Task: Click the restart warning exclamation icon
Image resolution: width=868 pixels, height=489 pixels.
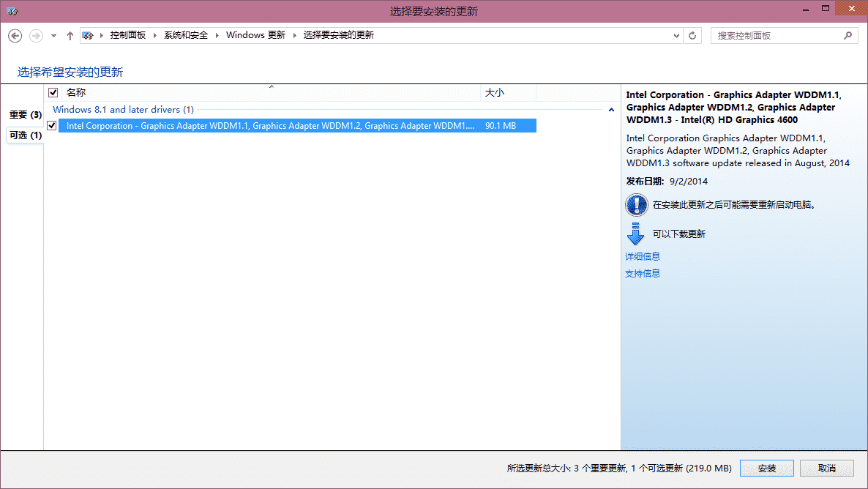Action: point(636,205)
